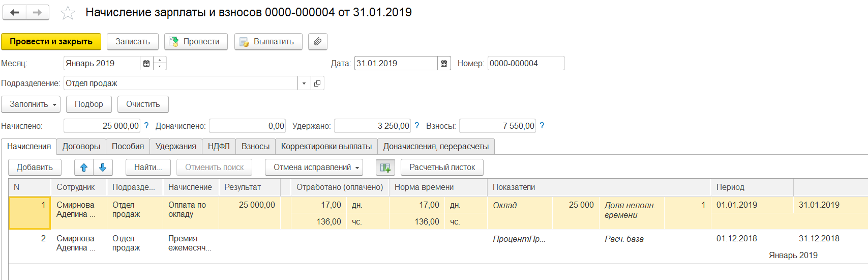This screenshot has height=280, width=868.
Task: Open the Заполнить dropdown button
Action: [31, 104]
